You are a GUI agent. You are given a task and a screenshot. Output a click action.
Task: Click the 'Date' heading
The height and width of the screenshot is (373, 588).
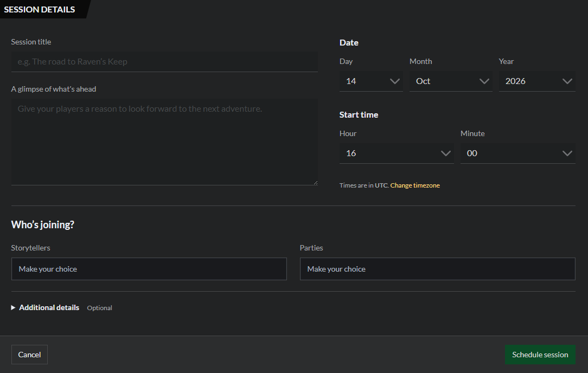click(x=349, y=43)
